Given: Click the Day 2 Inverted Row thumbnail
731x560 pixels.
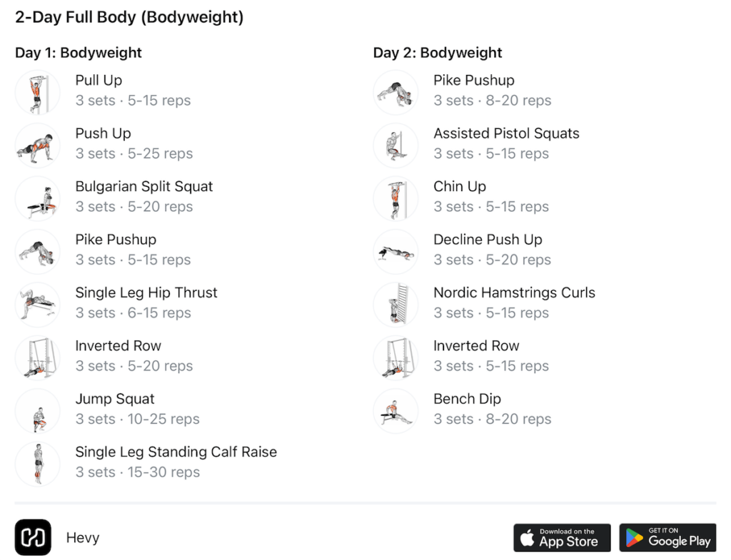Looking at the screenshot, I should [x=395, y=357].
